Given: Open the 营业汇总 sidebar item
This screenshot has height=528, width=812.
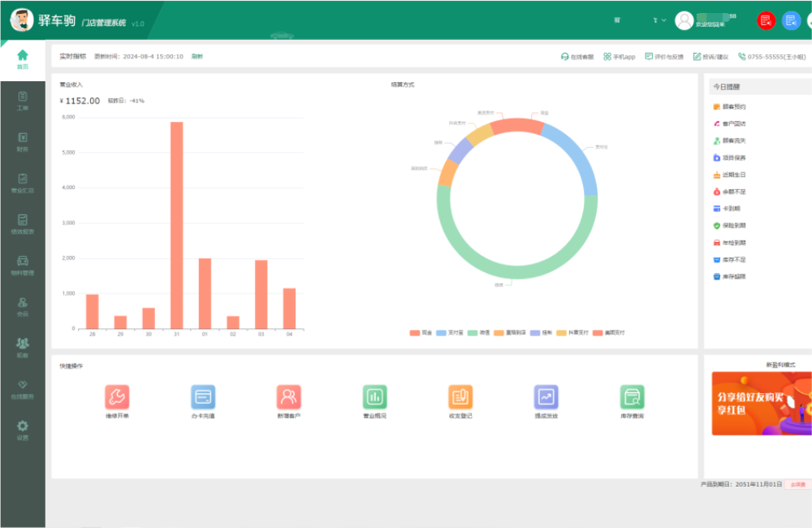Looking at the screenshot, I should (x=22, y=184).
